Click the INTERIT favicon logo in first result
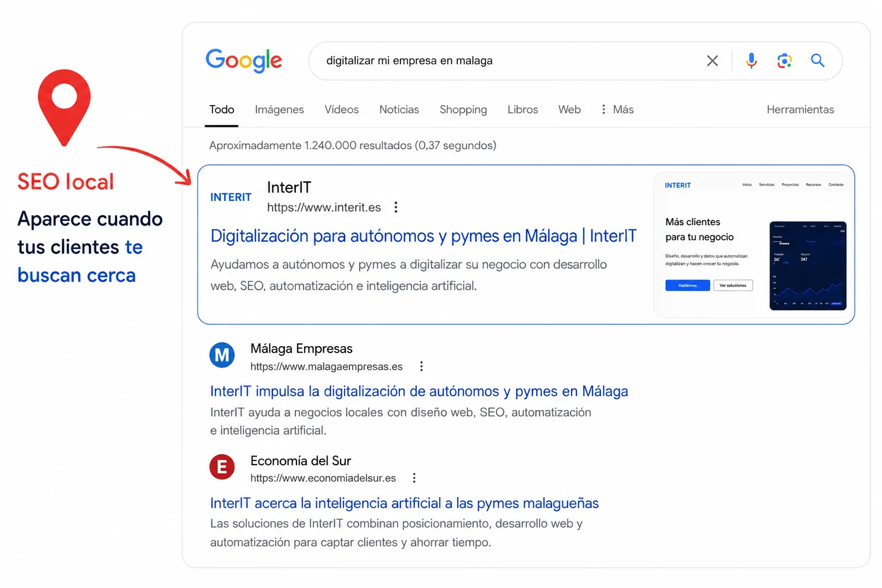Viewport: 882px width, 588px height. coord(231,197)
